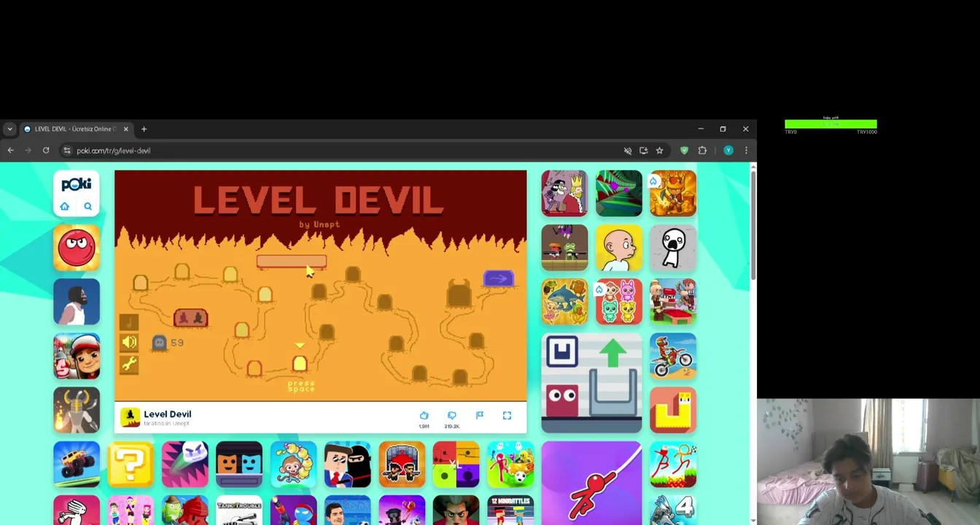Open the Chrome profile avatar
This screenshot has width=980, height=525.
728,150
